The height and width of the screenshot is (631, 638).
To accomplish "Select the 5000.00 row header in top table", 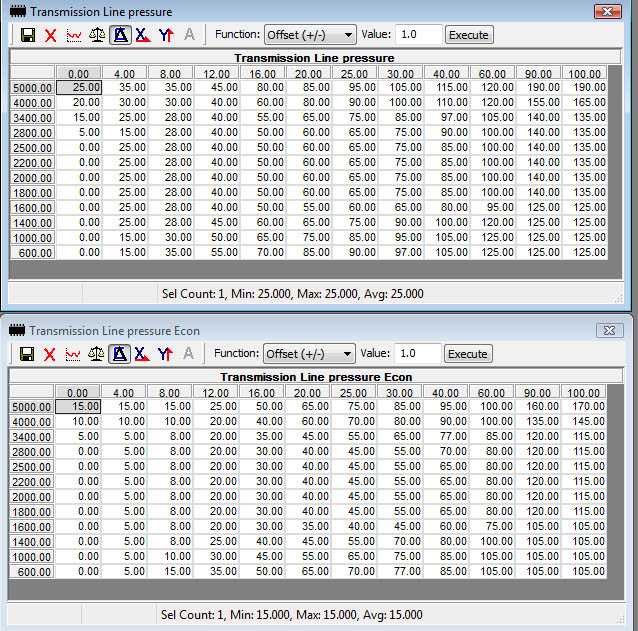I will (33, 88).
